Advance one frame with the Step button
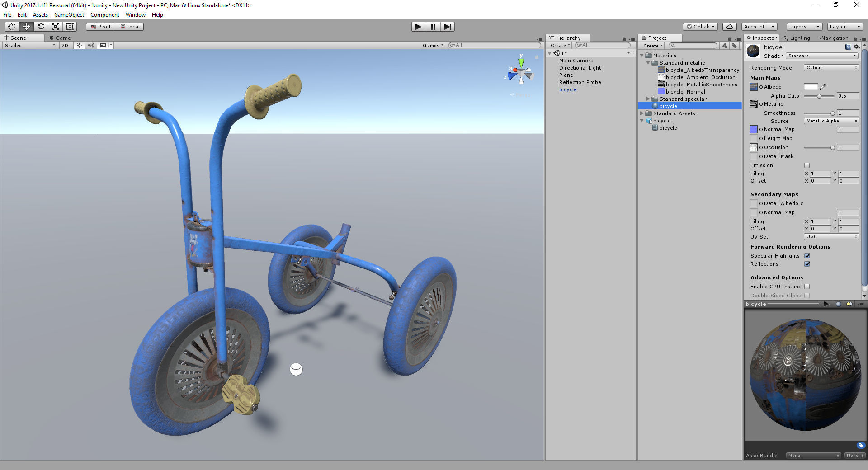Image resolution: width=868 pixels, height=470 pixels. point(448,27)
